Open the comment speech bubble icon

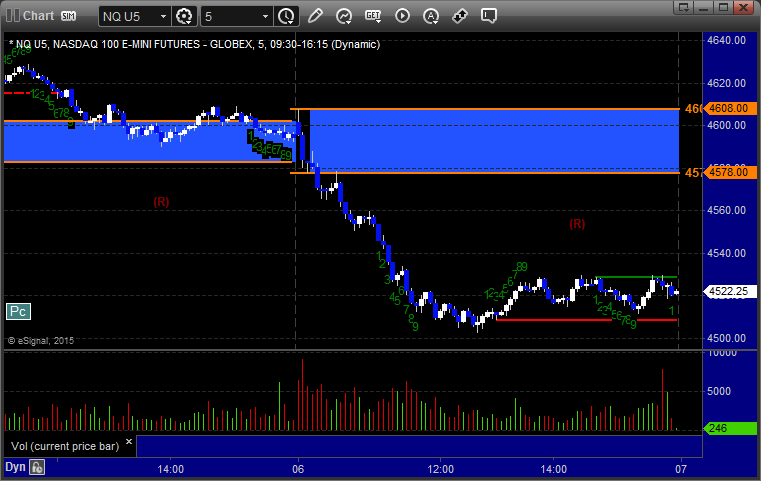click(489, 16)
